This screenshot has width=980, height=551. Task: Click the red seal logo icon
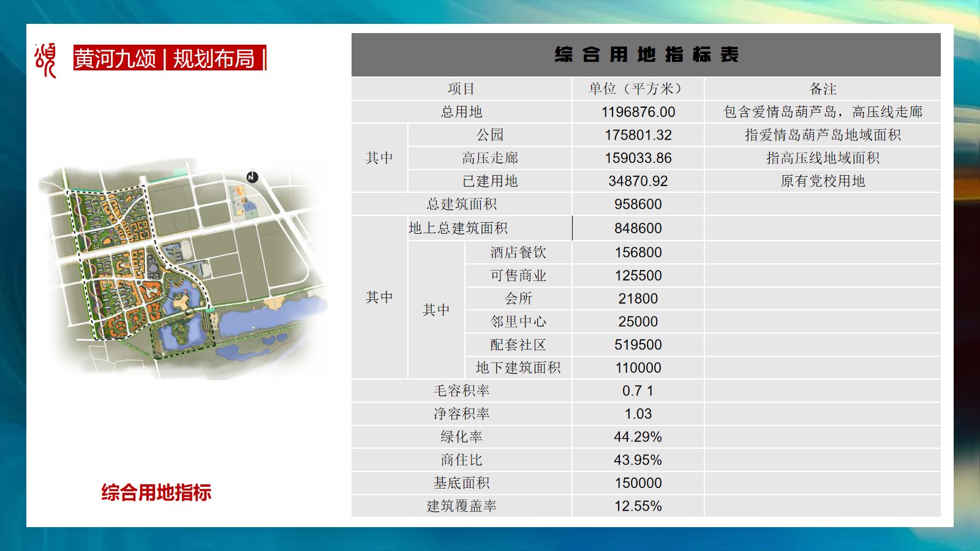(45, 60)
